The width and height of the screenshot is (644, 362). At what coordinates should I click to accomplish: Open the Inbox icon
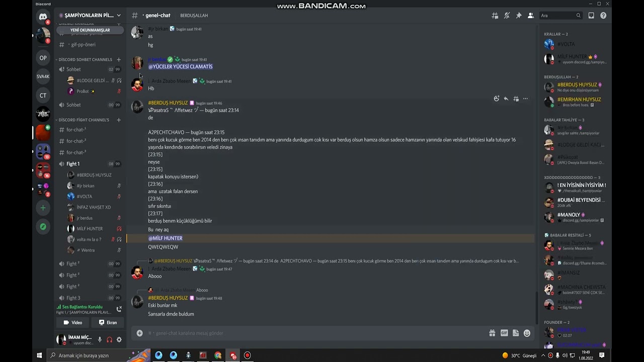591,16
